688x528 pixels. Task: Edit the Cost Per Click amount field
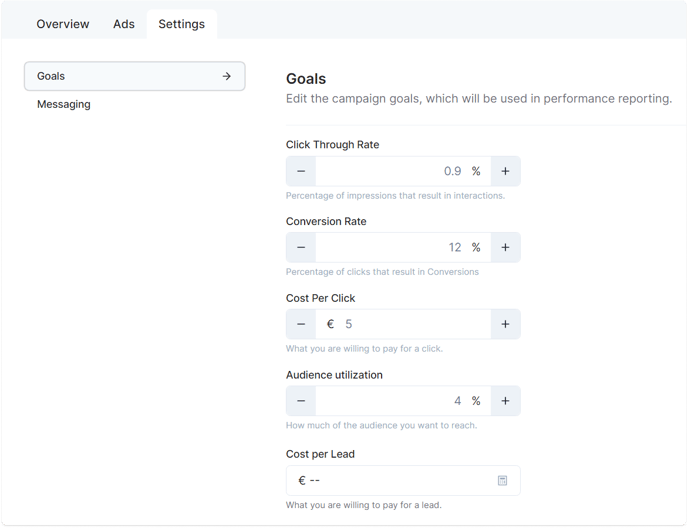(x=403, y=324)
